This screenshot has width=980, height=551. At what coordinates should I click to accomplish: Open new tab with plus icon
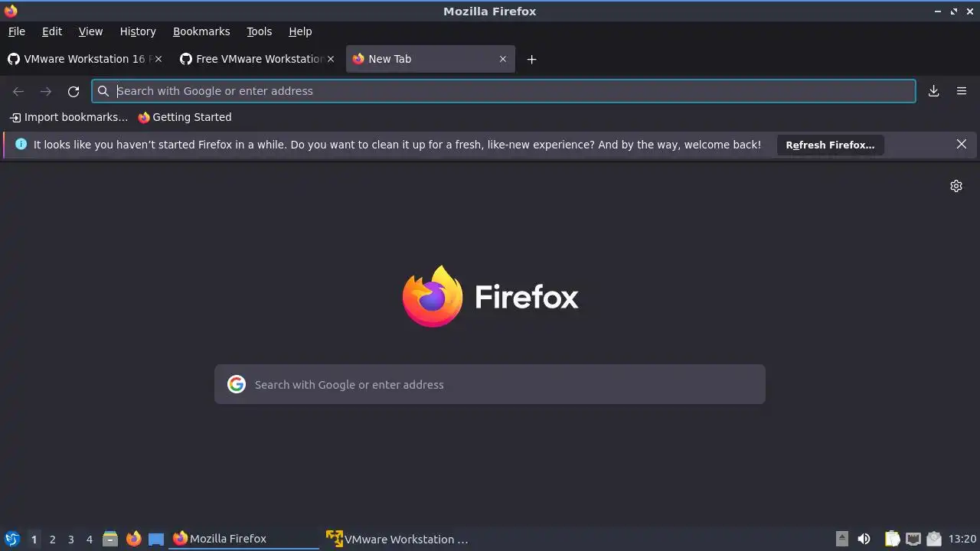[x=531, y=59]
